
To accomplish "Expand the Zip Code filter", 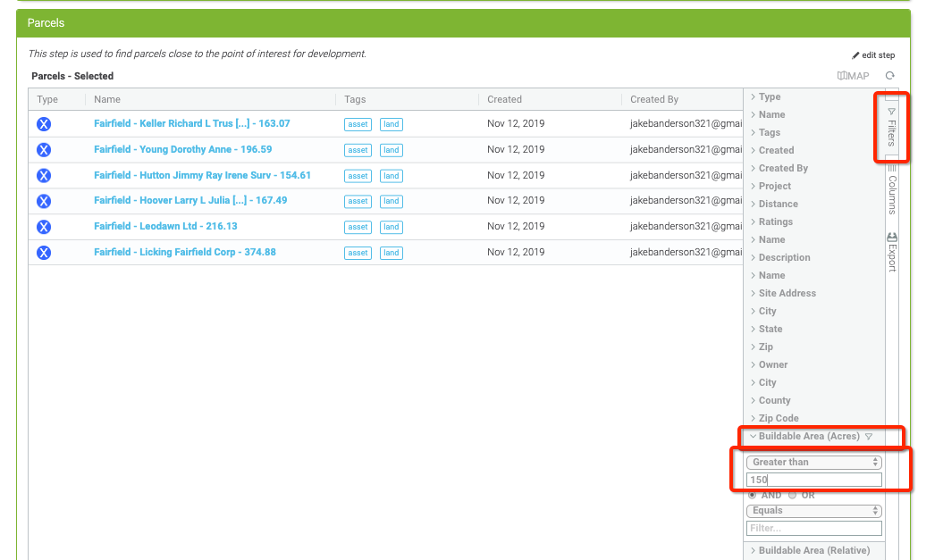I will click(x=775, y=418).
